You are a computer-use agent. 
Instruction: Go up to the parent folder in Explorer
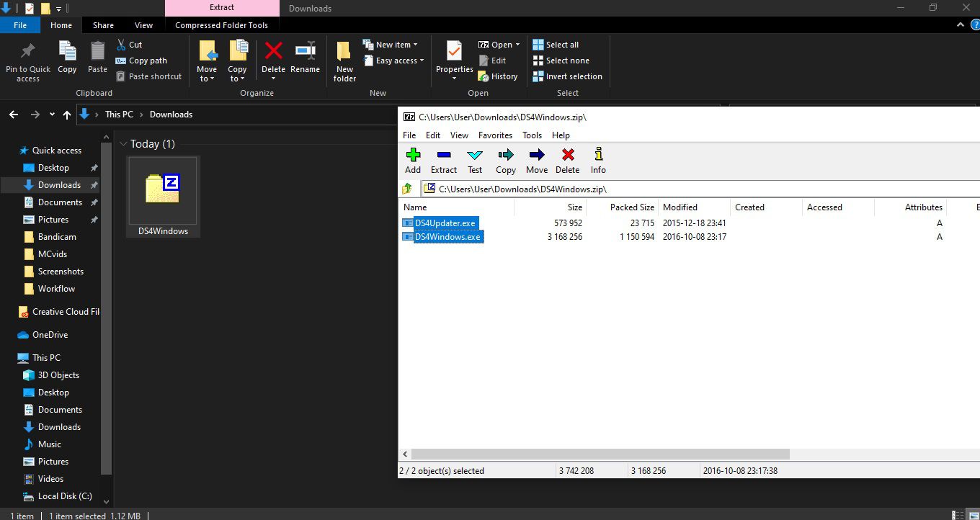coord(67,115)
